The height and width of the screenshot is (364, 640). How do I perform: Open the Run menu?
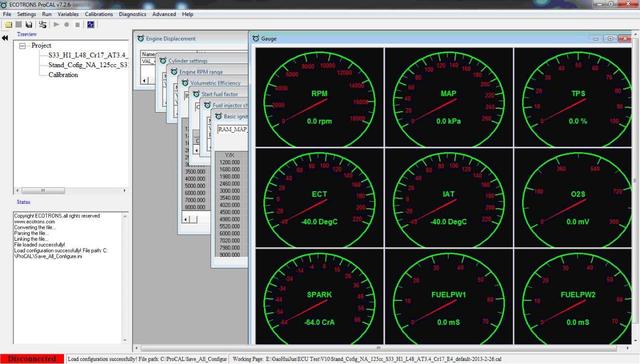tap(47, 14)
